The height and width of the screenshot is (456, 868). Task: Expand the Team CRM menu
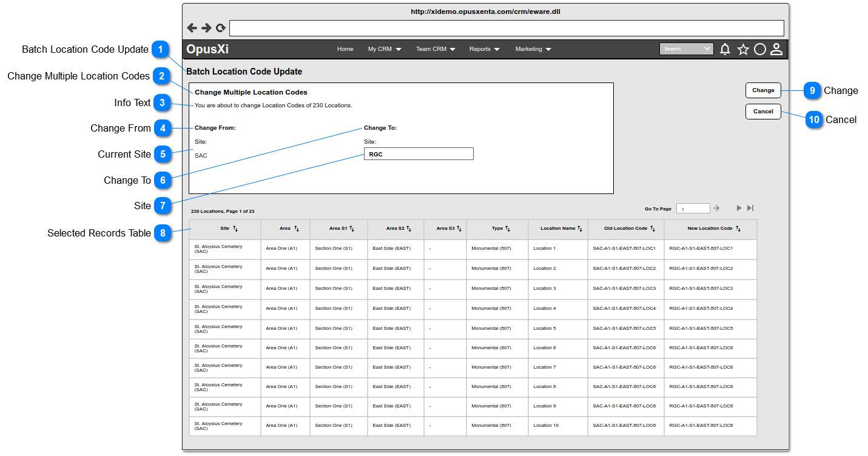(x=436, y=49)
